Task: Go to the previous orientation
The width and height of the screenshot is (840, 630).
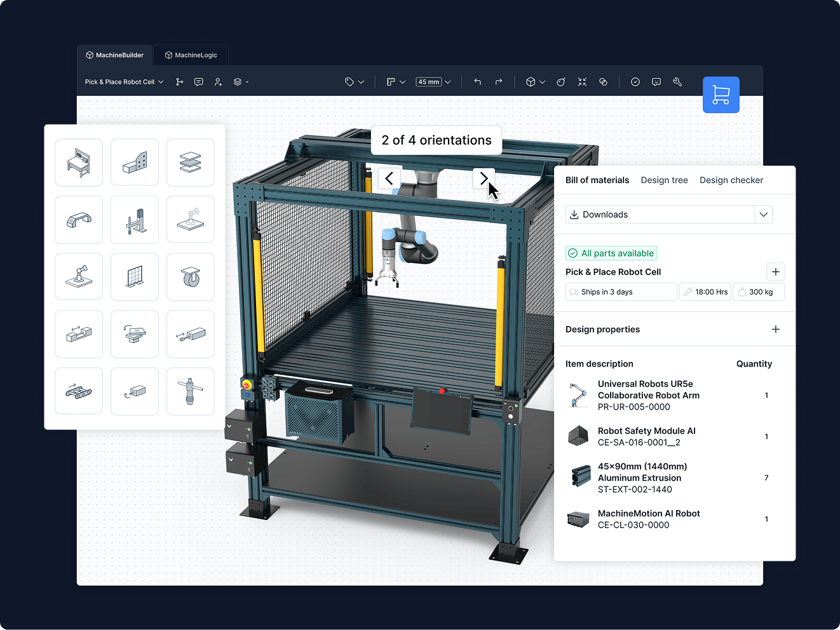Action: [390, 178]
